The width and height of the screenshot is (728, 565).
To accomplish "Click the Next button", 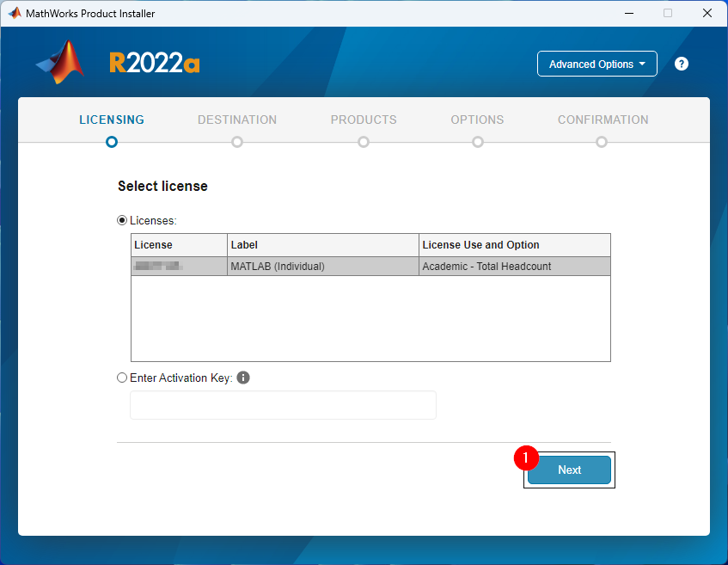I will [569, 470].
